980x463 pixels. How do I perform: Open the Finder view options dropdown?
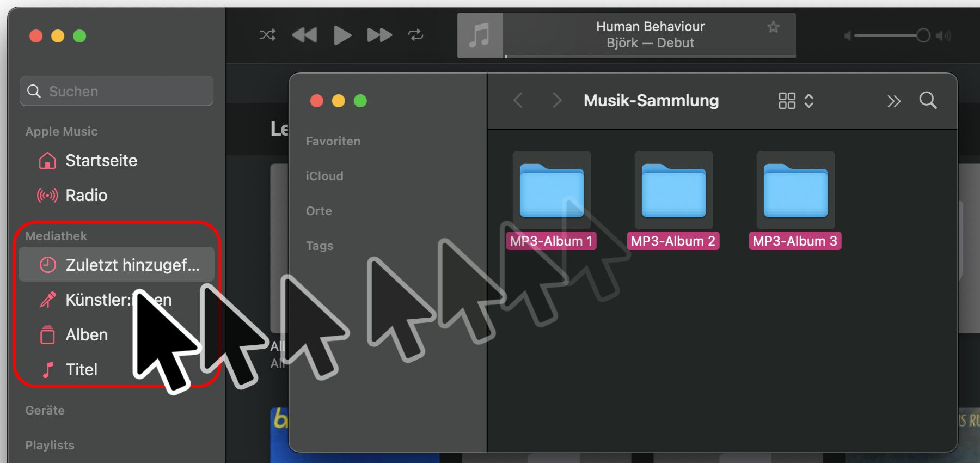click(796, 101)
